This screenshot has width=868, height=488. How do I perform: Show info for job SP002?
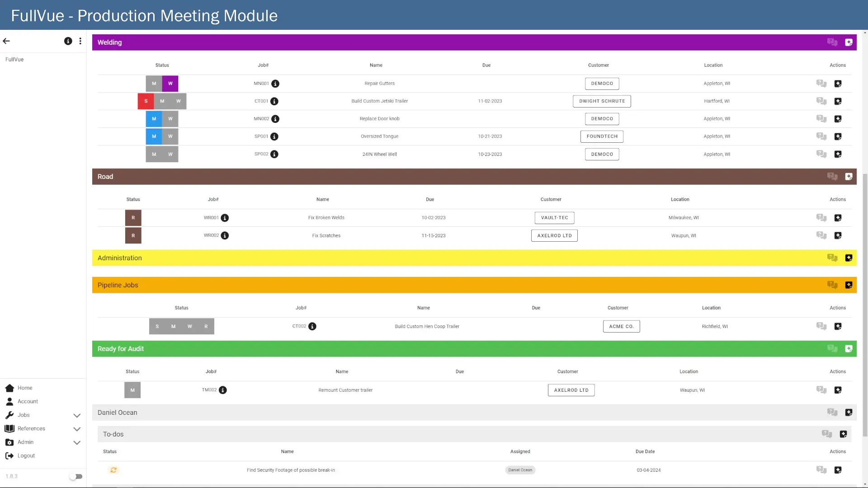[x=274, y=154]
